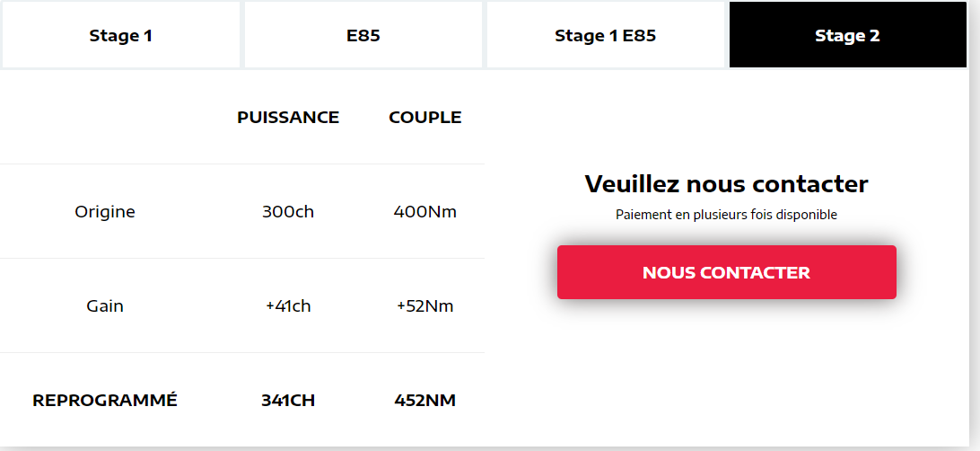Click the 300ch original power value

(x=288, y=212)
